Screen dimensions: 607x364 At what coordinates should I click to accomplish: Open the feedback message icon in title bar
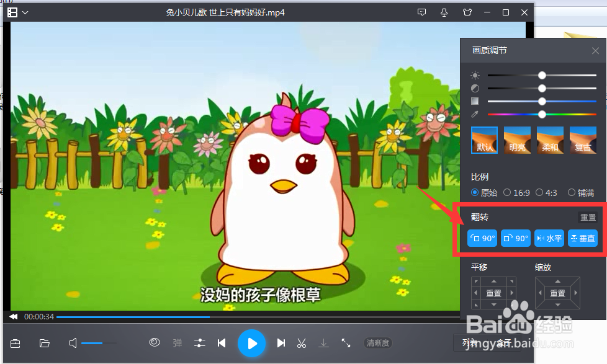tap(421, 12)
